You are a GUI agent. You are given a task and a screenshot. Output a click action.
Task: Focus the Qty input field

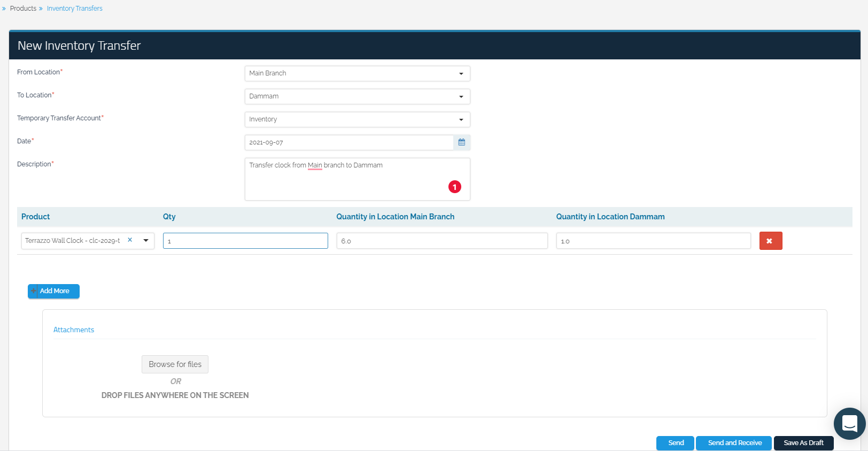point(245,241)
